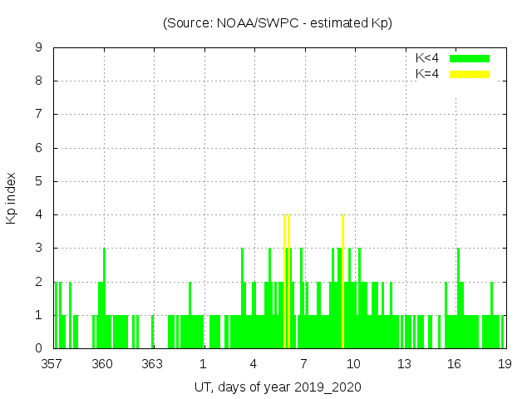
Task: Click the green bar peaking at 3 near day 16
Action: (458, 299)
